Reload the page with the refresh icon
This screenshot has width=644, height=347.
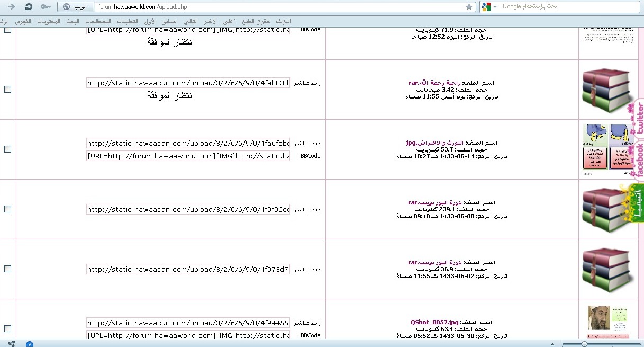[29, 7]
